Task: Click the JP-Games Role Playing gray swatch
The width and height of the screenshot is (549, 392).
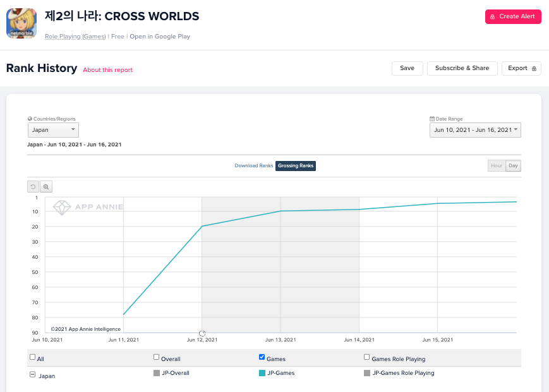Action: tap(367, 373)
